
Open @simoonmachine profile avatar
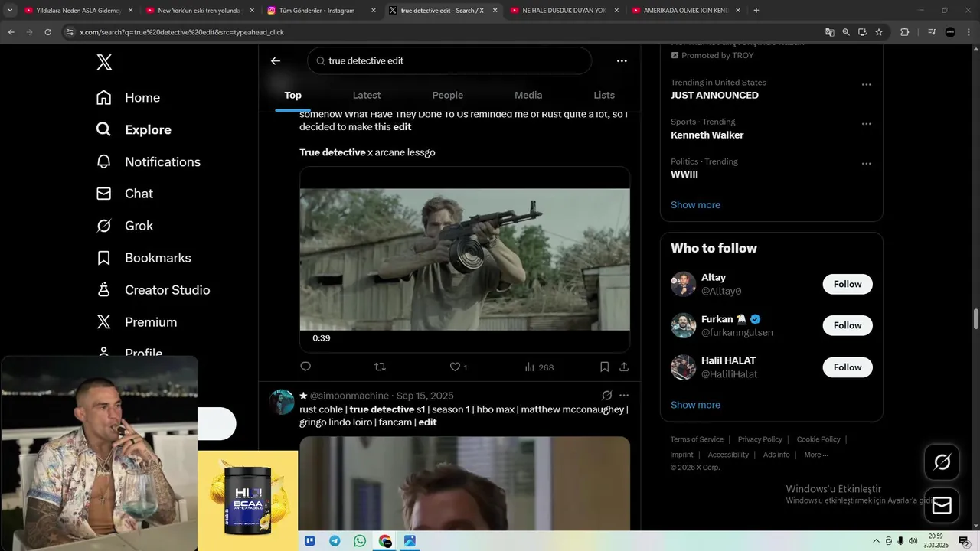coord(282,402)
